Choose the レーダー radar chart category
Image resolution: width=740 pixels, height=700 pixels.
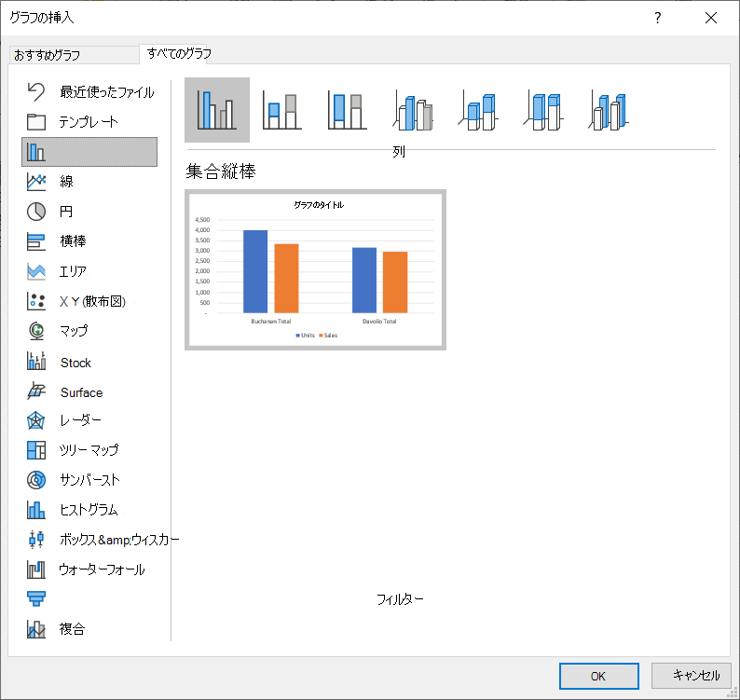coord(89,420)
